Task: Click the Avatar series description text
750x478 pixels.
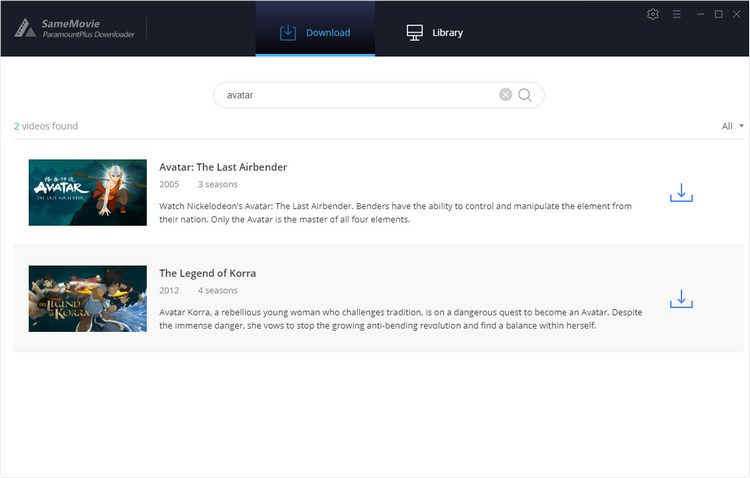Action: click(x=395, y=213)
